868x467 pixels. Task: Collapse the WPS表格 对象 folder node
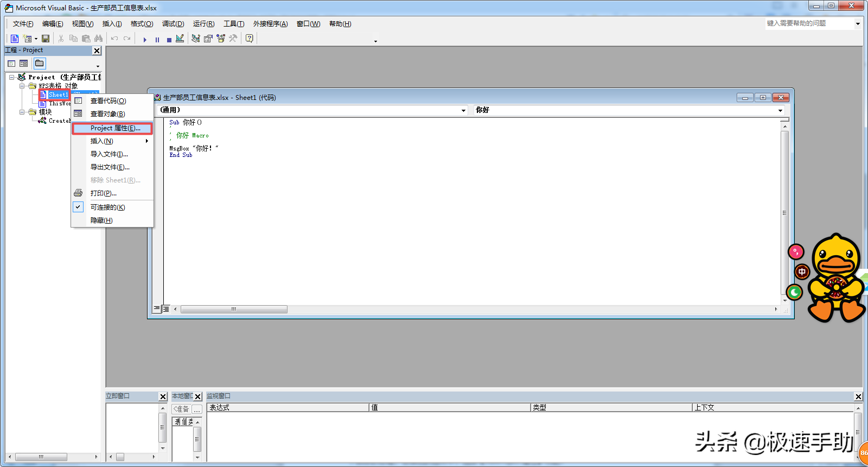pos(22,86)
